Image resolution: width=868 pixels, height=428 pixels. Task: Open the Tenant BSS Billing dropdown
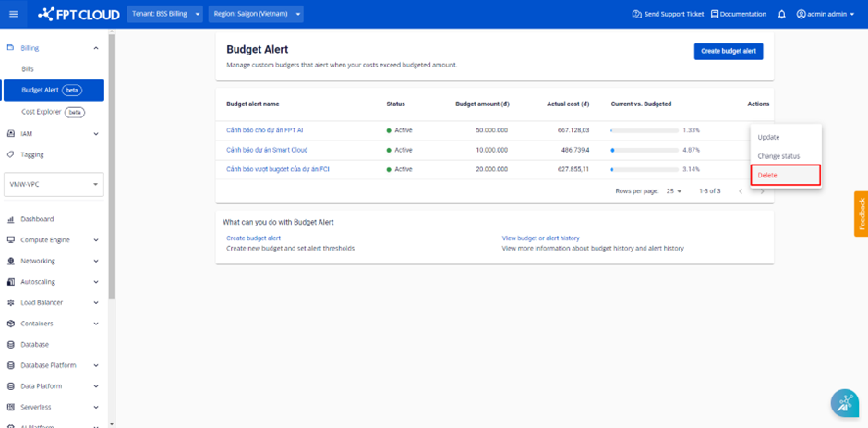[x=164, y=14]
